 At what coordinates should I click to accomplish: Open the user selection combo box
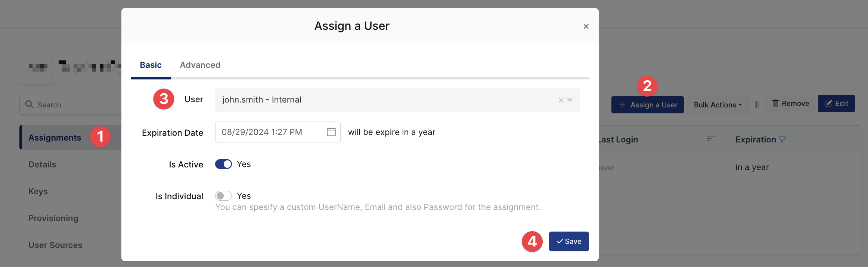tap(385, 100)
